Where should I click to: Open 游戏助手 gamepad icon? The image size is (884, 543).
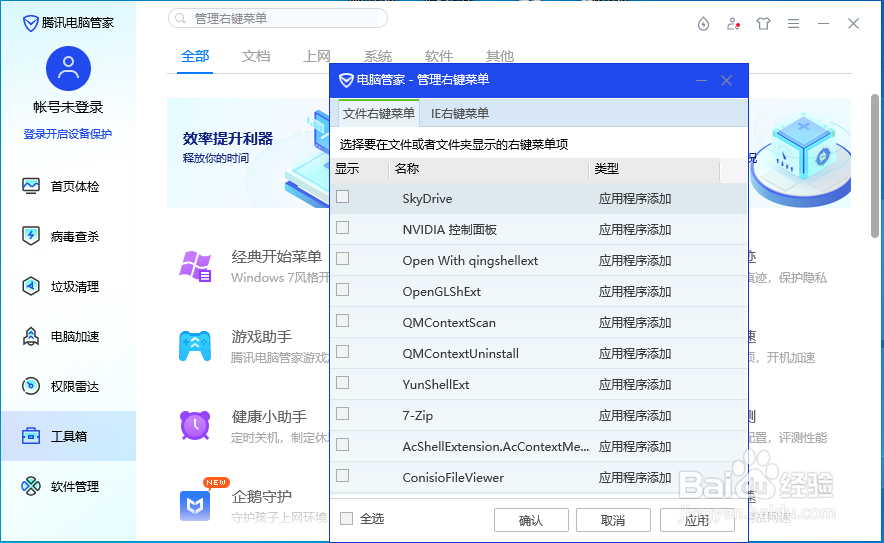click(195, 346)
